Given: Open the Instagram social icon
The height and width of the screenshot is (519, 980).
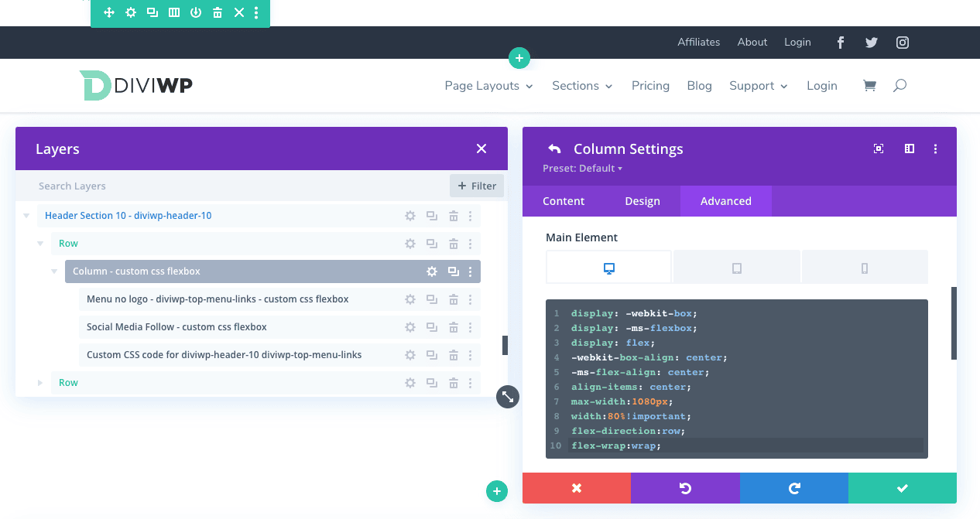Looking at the screenshot, I should coord(903,43).
